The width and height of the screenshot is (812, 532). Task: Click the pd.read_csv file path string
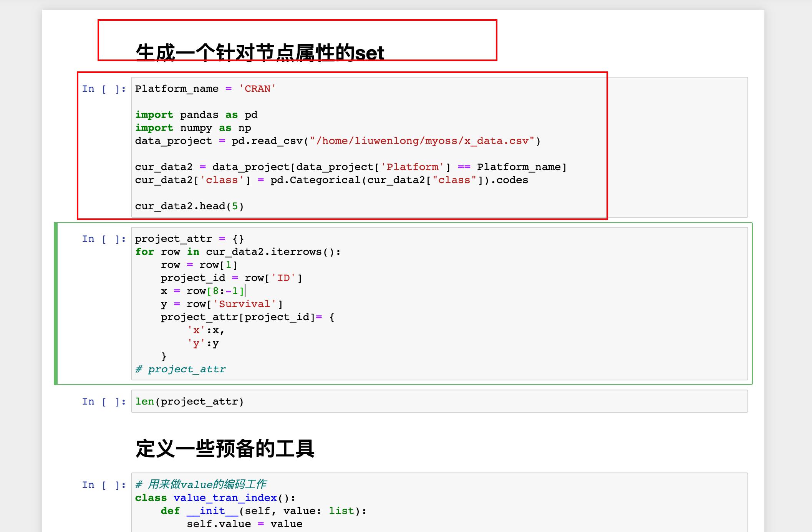pyautogui.click(x=422, y=141)
